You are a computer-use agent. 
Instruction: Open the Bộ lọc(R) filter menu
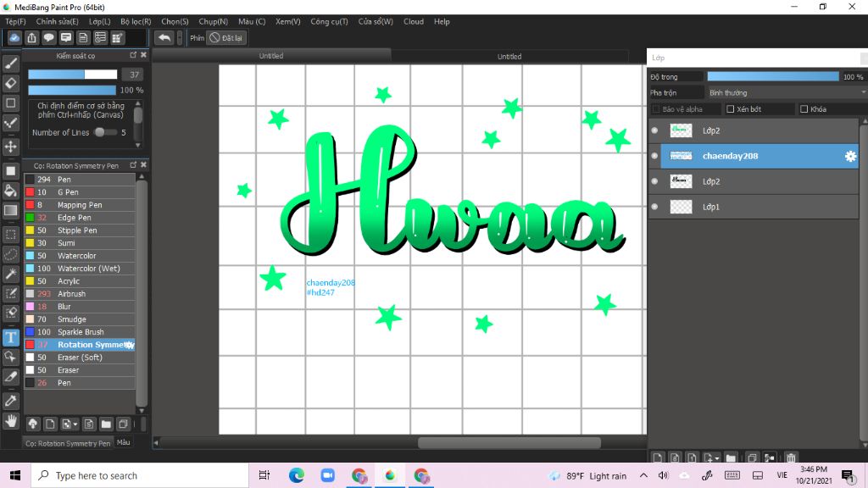pyautogui.click(x=136, y=21)
